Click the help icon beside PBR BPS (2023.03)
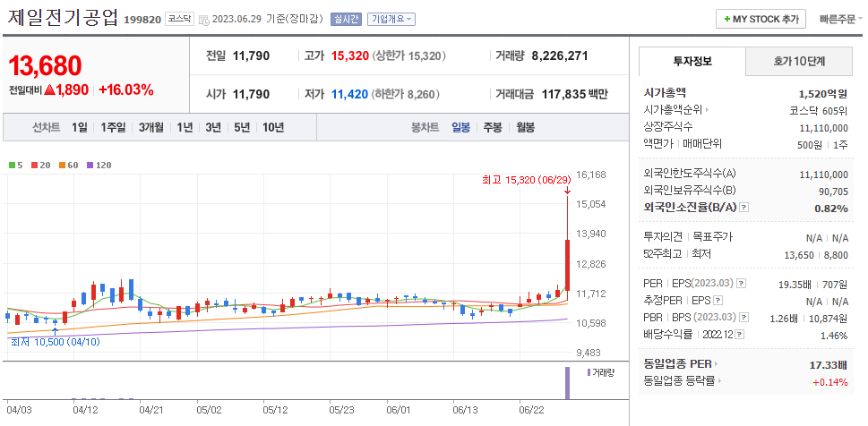The width and height of the screenshot is (868, 426). [744, 318]
